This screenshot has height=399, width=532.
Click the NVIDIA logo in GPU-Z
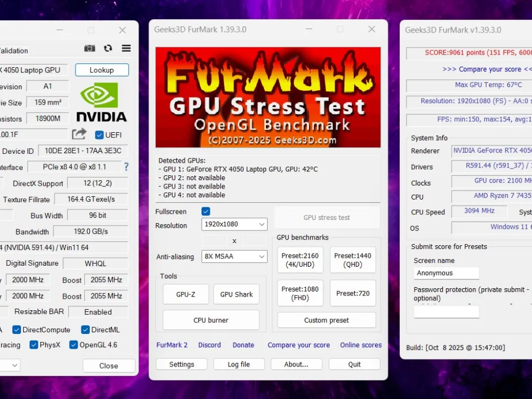(x=101, y=103)
